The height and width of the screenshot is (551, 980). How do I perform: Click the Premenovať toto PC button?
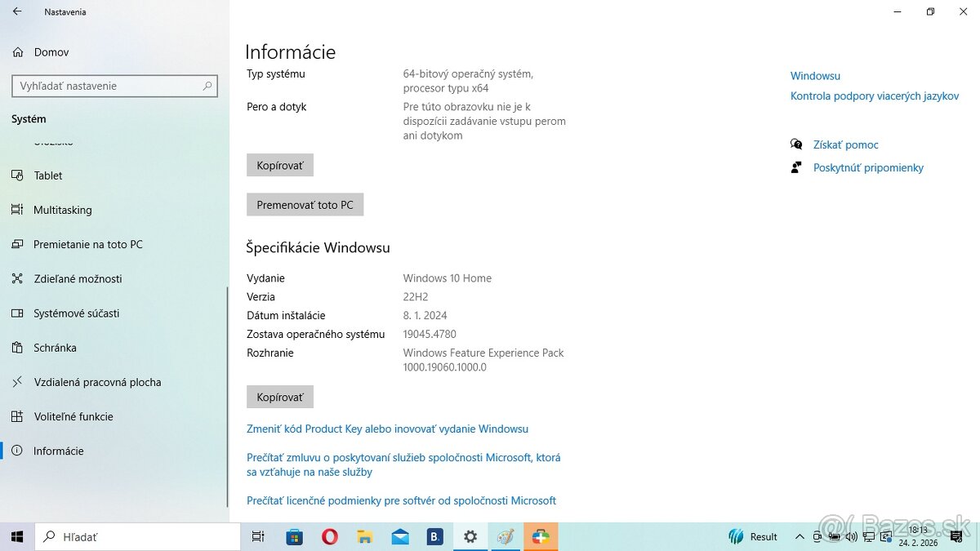pyautogui.click(x=305, y=204)
